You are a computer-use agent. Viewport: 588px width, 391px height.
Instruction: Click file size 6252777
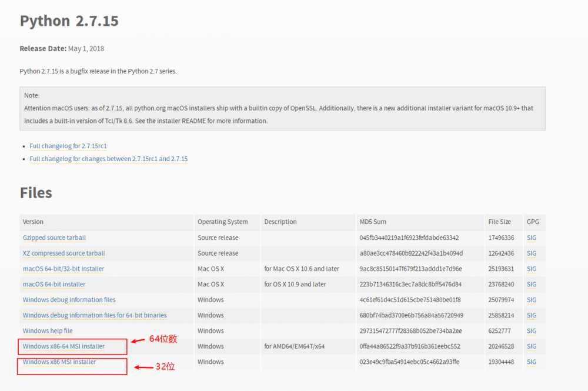pyautogui.click(x=499, y=330)
